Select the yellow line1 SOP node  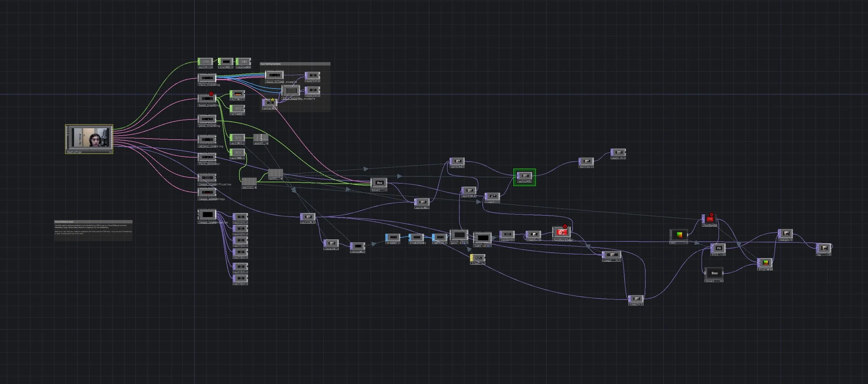coord(478,258)
